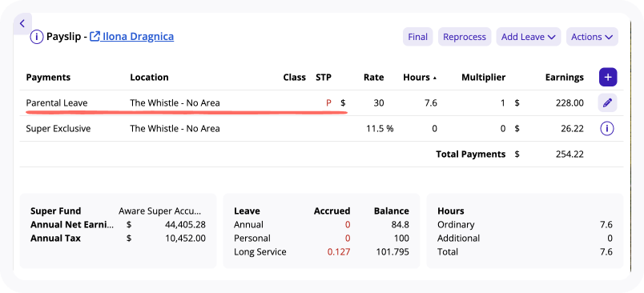This screenshot has width=644, height=293.
Task: Click the back chevron button
Action: pyautogui.click(x=22, y=24)
